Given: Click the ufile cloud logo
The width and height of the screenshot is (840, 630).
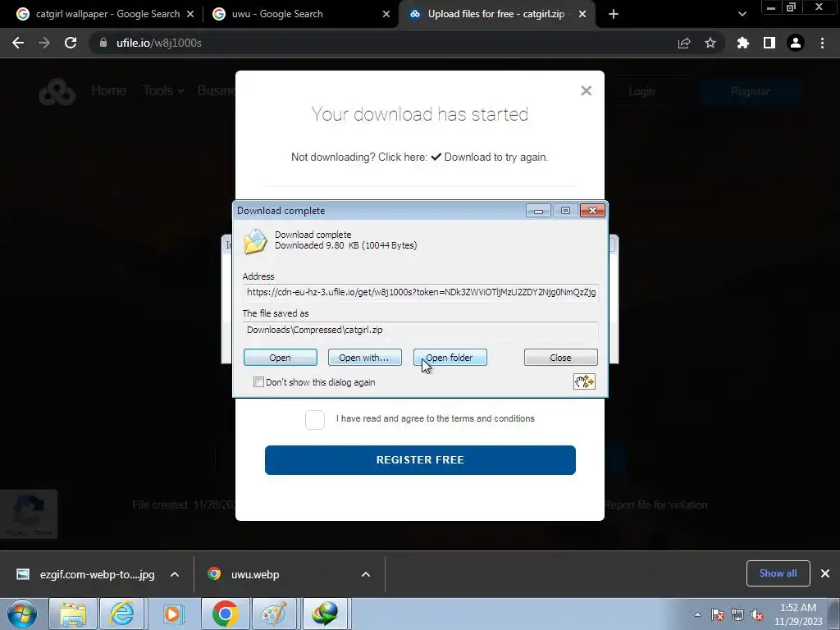Looking at the screenshot, I should (x=57, y=92).
